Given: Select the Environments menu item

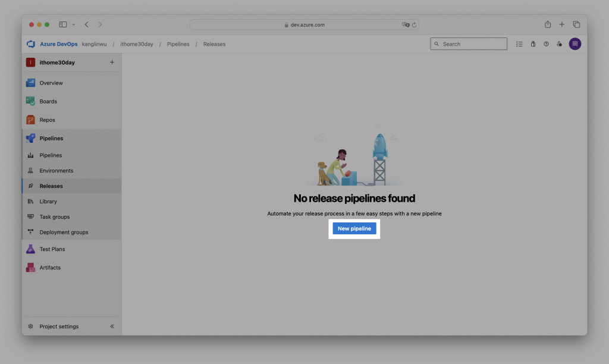Looking at the screenshot, I should point(56,171).
